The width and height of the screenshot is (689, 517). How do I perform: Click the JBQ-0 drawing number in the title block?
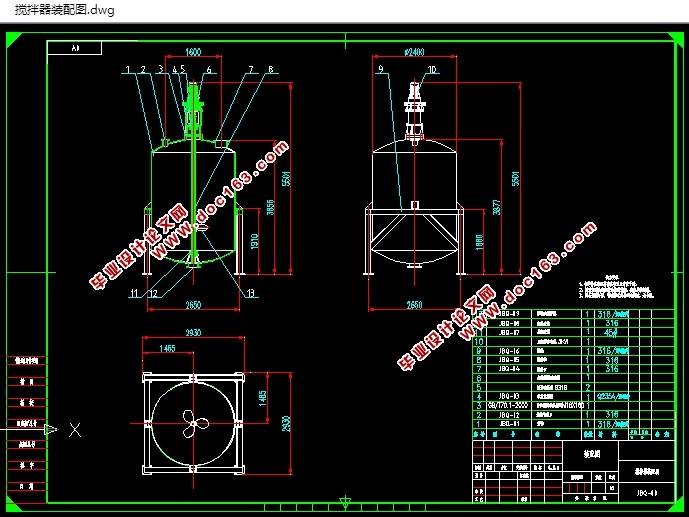(646, 493)
